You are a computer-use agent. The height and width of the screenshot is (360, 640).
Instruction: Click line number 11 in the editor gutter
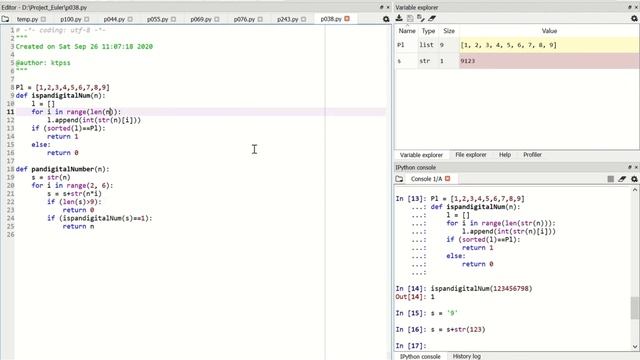tap(10, 112)
